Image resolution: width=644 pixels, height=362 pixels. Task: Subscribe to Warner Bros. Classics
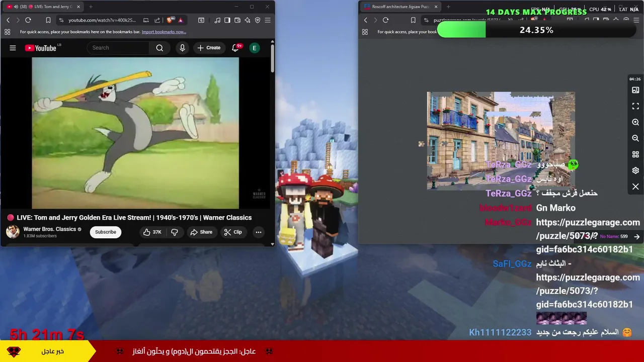click(106, 232)
